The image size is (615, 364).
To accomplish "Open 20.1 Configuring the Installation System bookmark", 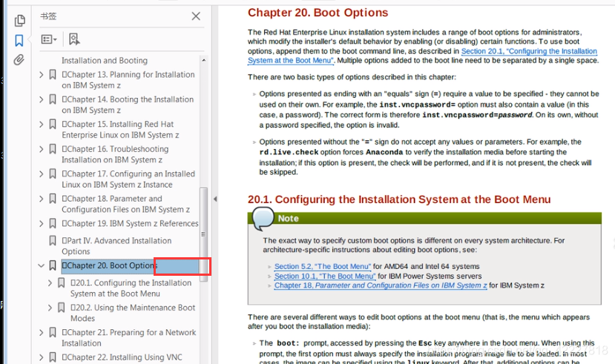I will pos(131,288).
